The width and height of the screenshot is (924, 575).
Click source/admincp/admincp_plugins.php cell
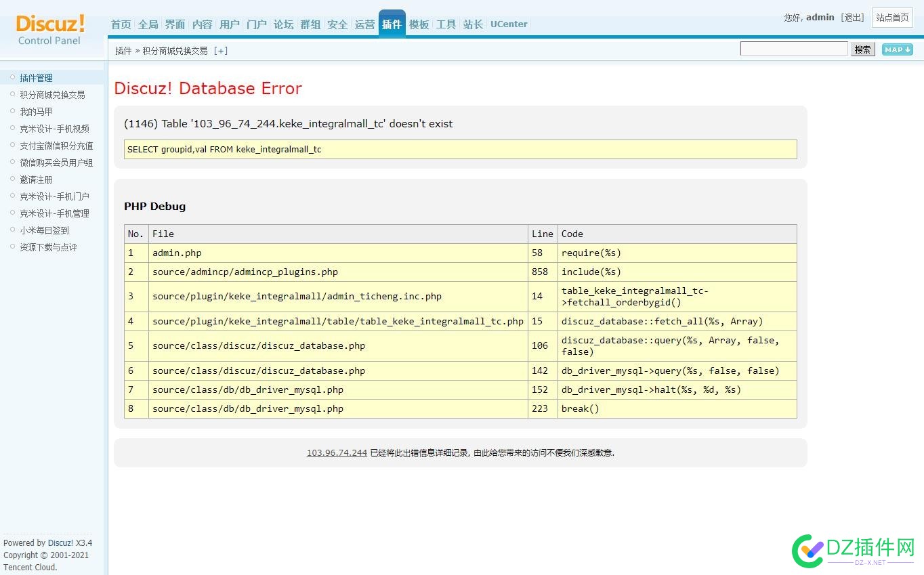[338, 272]
